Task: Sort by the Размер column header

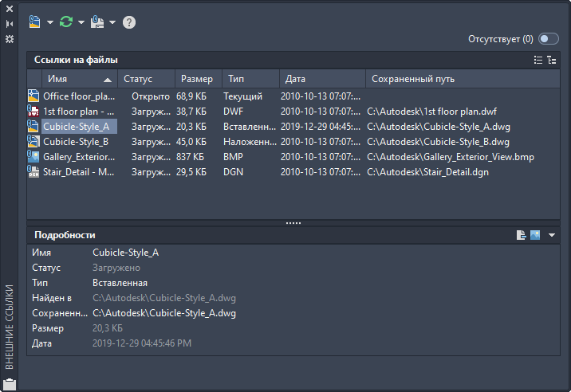Action: 199,79
